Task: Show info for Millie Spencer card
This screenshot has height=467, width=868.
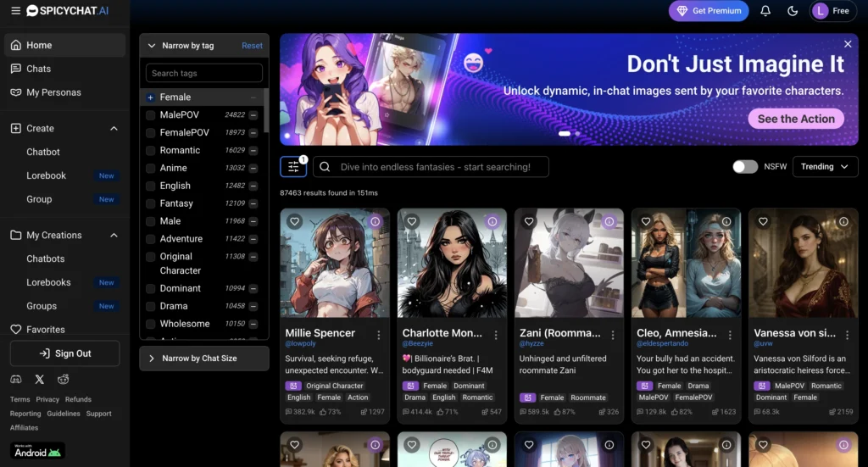Action: 376,221
